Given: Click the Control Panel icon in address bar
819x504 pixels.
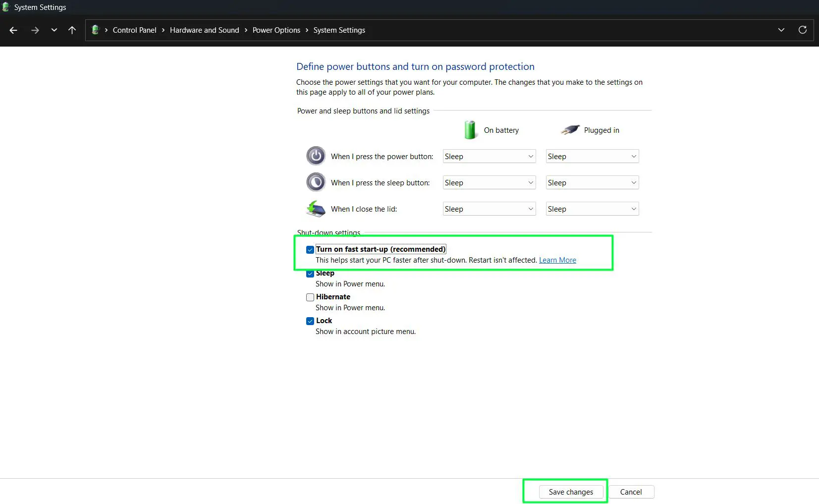Looking at the screenshot, I should (96, 30).
